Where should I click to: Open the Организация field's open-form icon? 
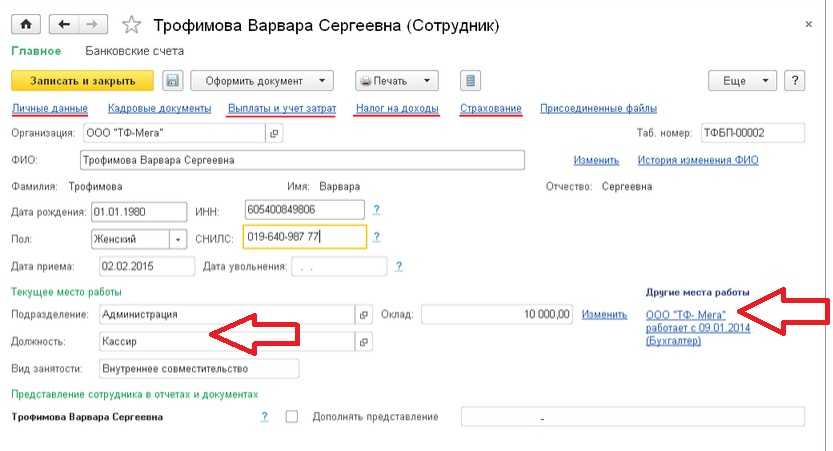275,133
